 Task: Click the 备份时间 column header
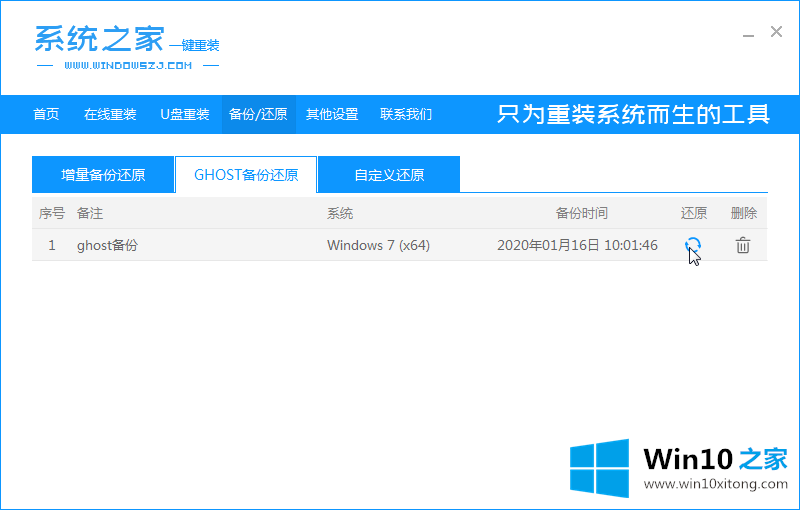pyautogui.click(x=582, y=213)
